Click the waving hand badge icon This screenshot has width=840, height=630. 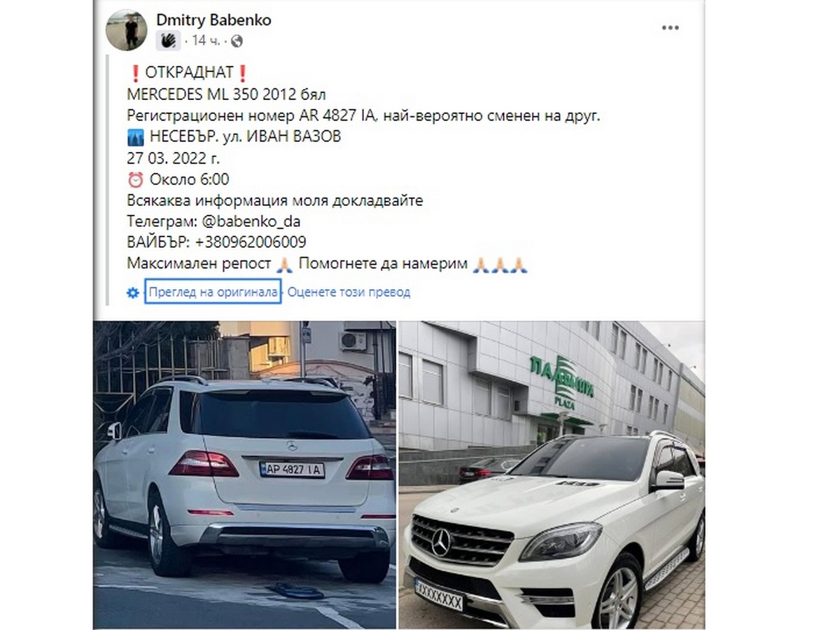pyautogui.click(x=168, y=41)
